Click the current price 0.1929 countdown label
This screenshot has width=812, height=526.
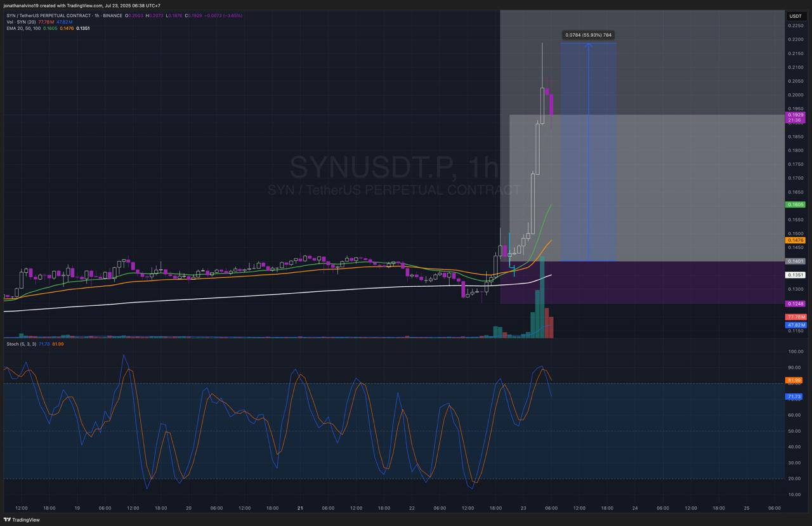(795, 117)
